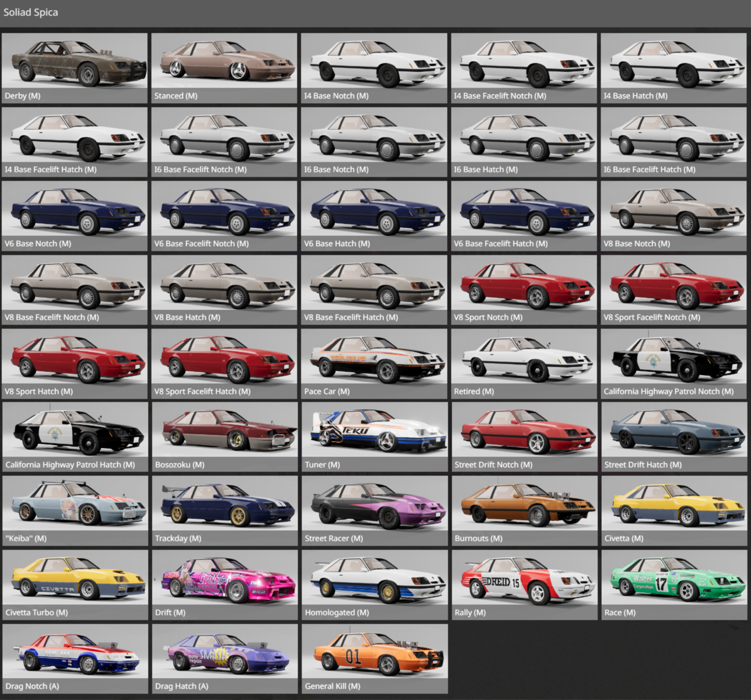The height and width of the screenshot is (700, 751).
Task: Pick the Pace Car (M) configuration
Action: 374,363
